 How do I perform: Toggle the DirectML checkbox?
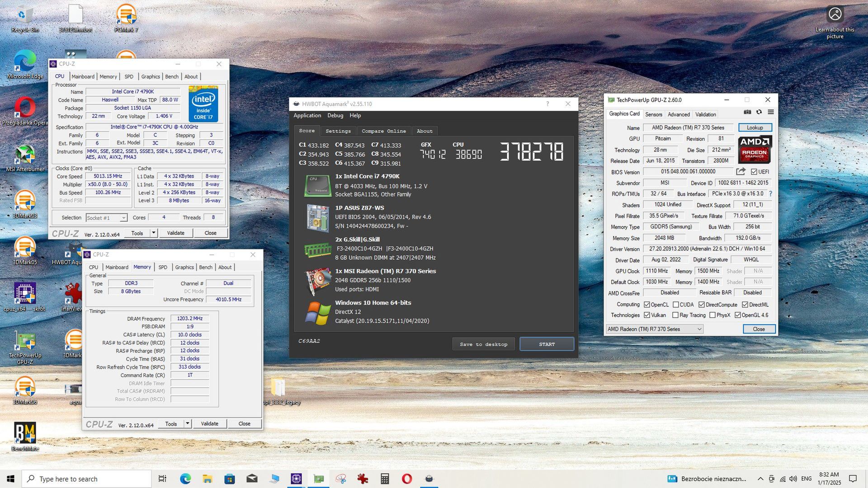click(x=745, y=305)
